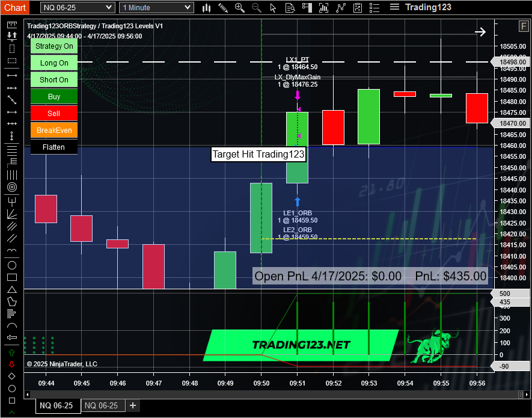The image size is (532, 418).
Task: Click the zoom in magnifier
Action: click(x=239, y=8)
